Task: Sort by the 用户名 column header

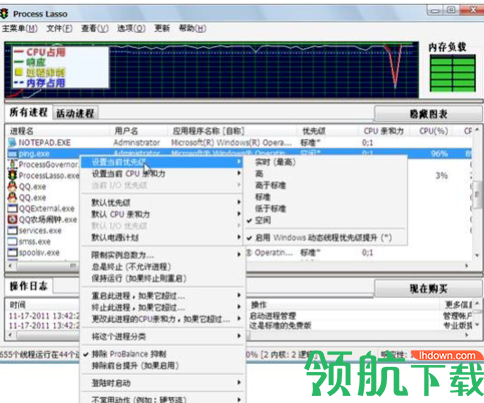Action: click(x=139, y=131)
